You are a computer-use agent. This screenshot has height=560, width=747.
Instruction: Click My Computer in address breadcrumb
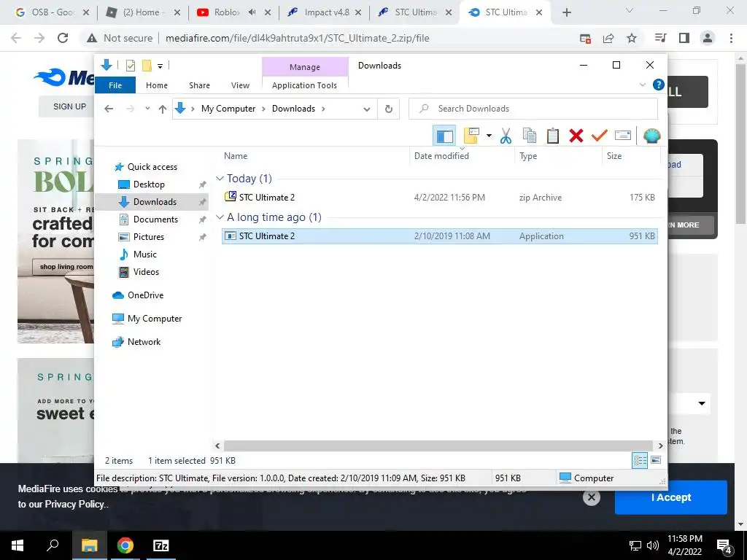click(228, 109)
